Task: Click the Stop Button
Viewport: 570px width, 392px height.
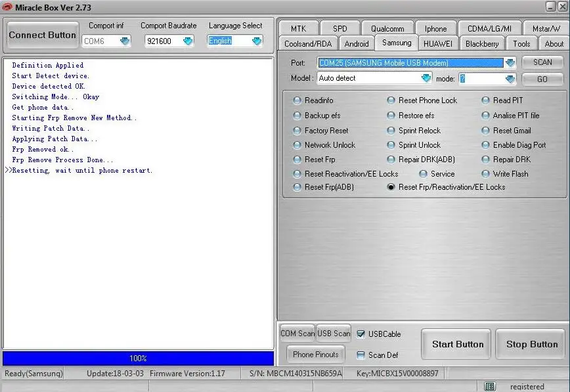Action: tap(532, 344)
